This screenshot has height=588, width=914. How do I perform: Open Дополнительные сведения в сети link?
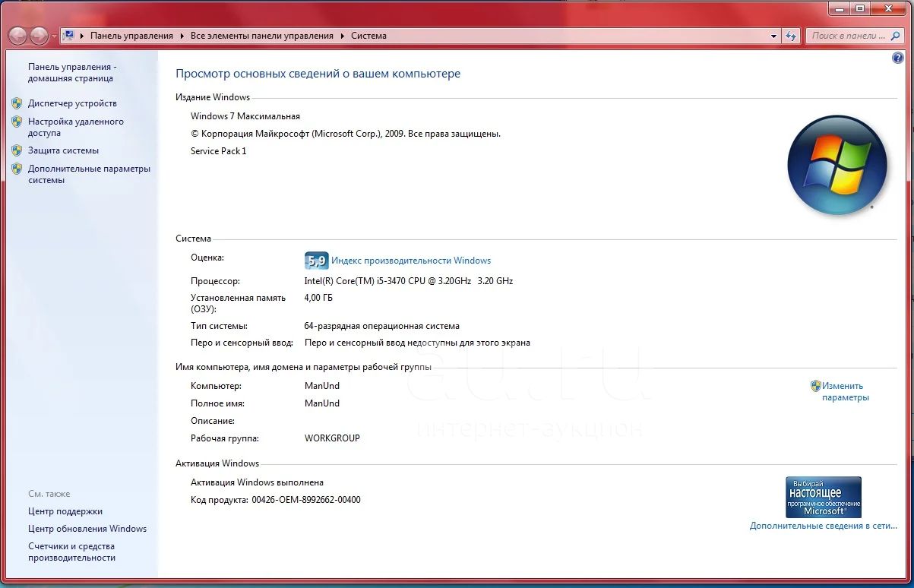pyautogui.click(x=824, y=526)
